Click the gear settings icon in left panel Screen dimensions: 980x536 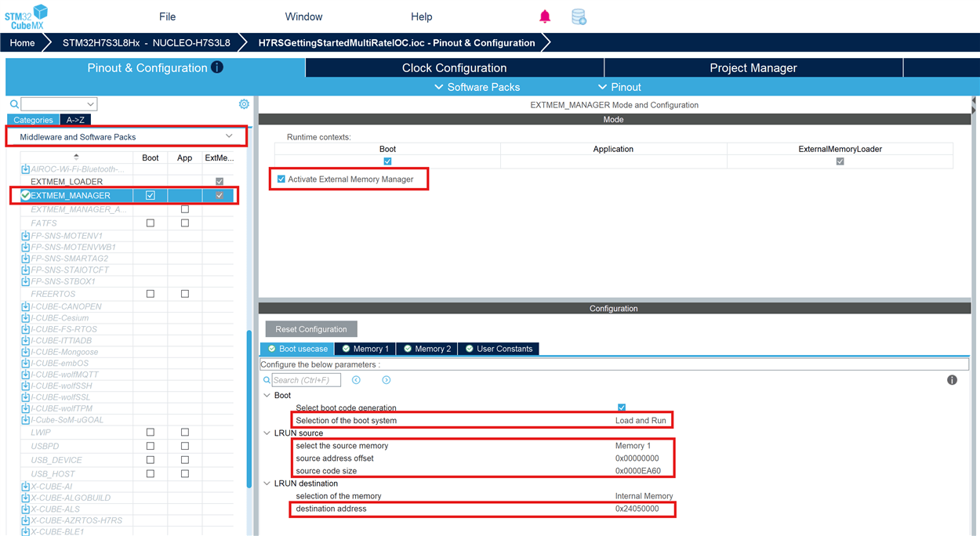tap(244, 104)
